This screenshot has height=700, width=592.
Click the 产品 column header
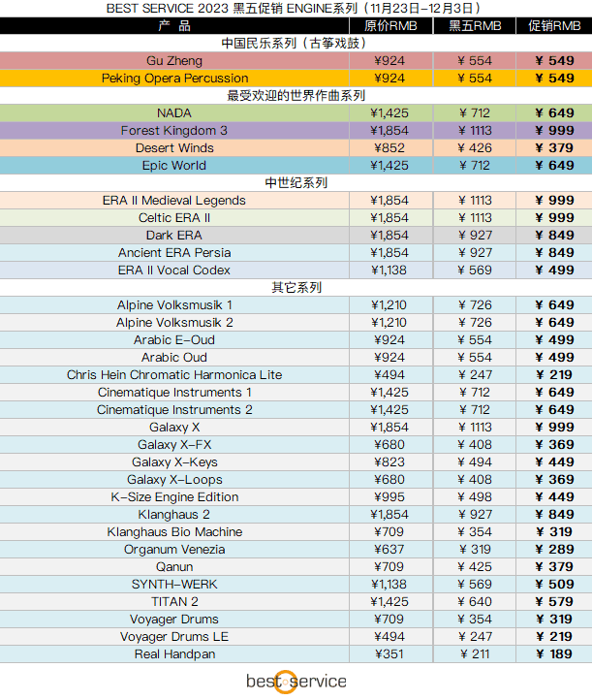(x=174, y=26)
